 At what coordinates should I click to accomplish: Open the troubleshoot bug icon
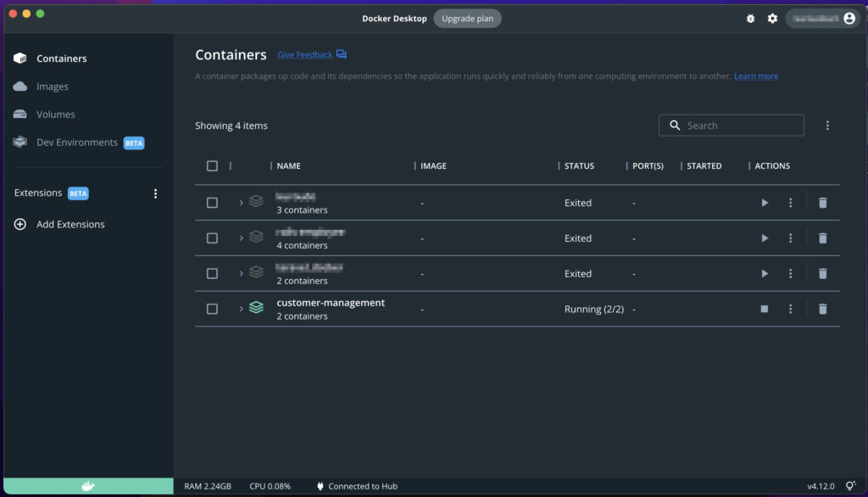click(750, 19)
